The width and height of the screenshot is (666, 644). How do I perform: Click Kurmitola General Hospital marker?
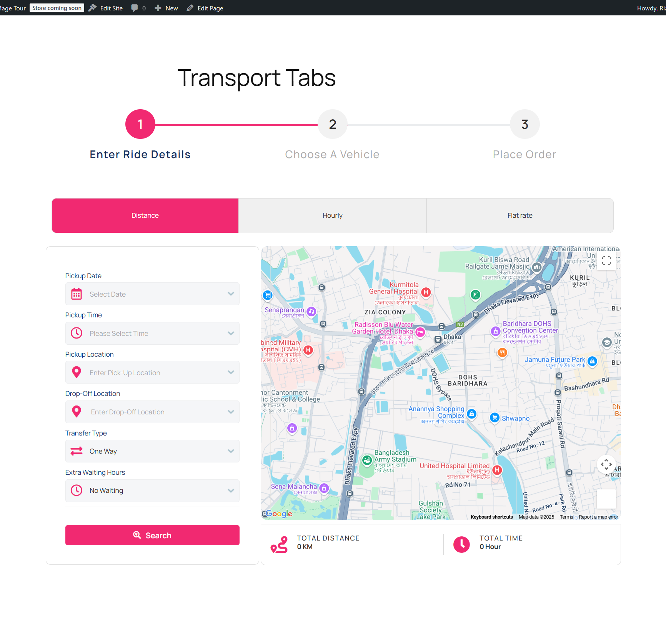[426, 292]
